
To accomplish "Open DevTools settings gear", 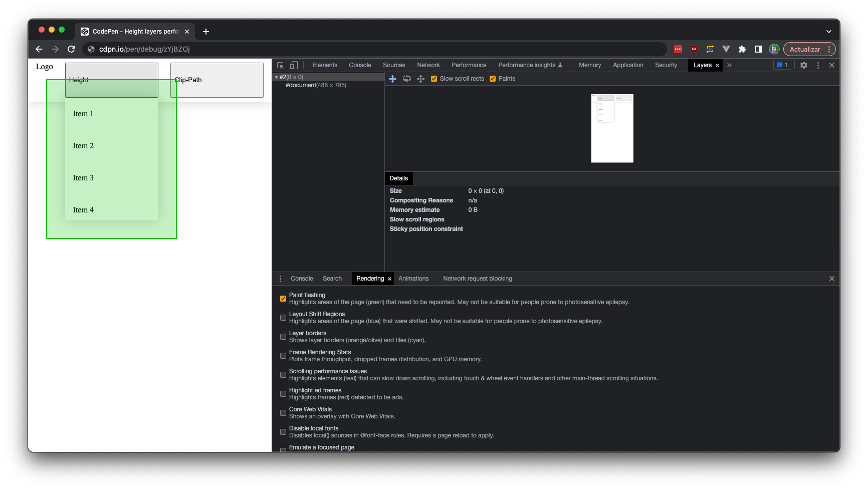I will [x=804, y=65].
